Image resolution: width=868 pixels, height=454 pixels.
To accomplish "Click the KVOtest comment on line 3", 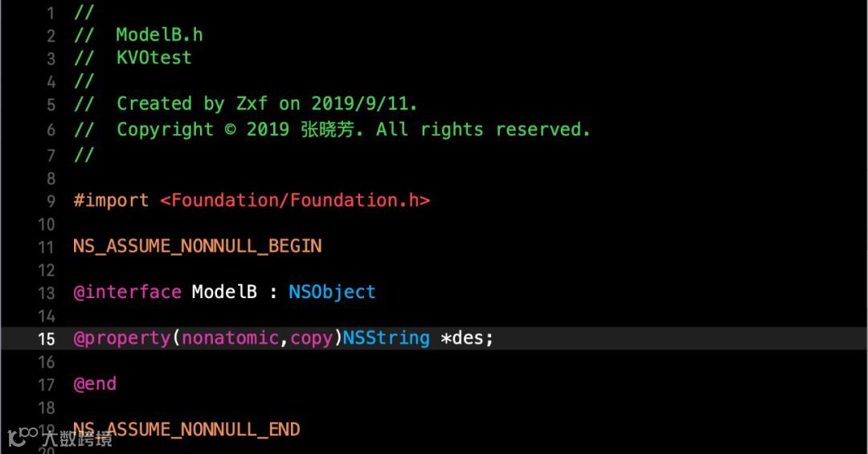I will pos(154,58).
